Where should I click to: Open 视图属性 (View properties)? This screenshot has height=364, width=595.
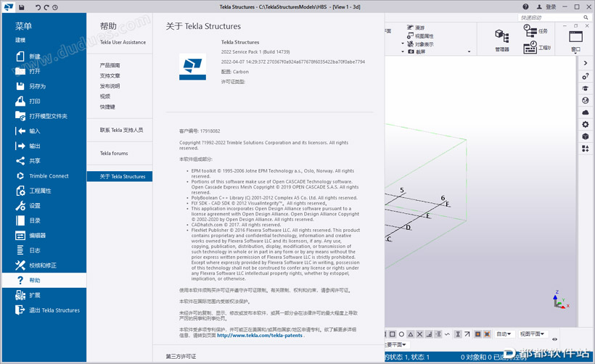click(420, 36)
